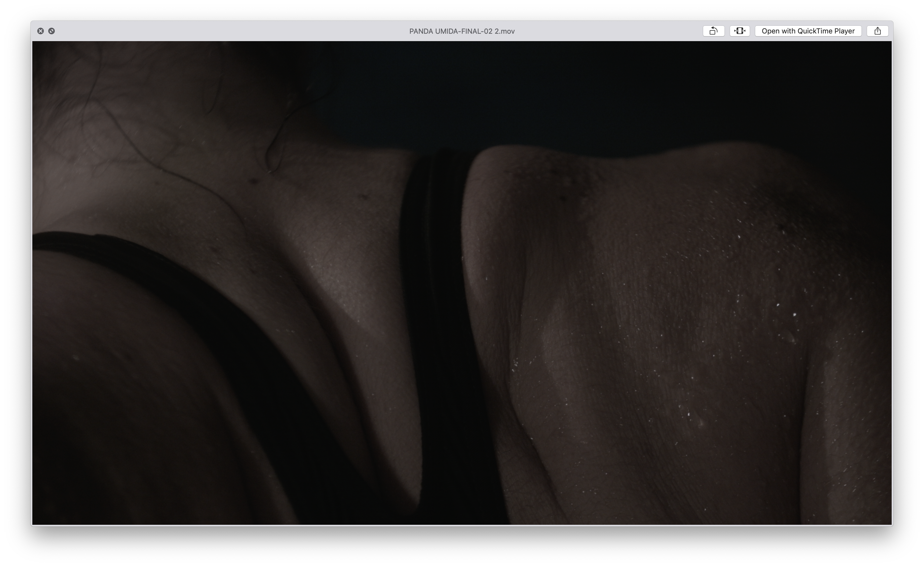Click the video preview frame
Screen dimensions: 924x567
click(462, 283)
